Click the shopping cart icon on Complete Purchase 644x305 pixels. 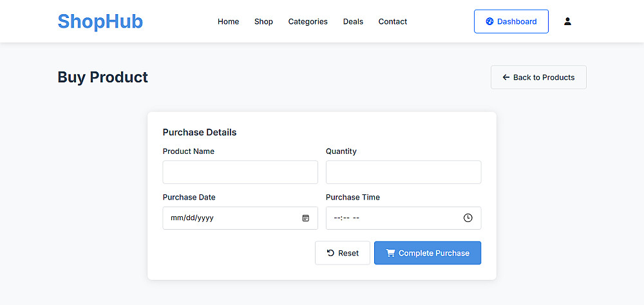391,253
